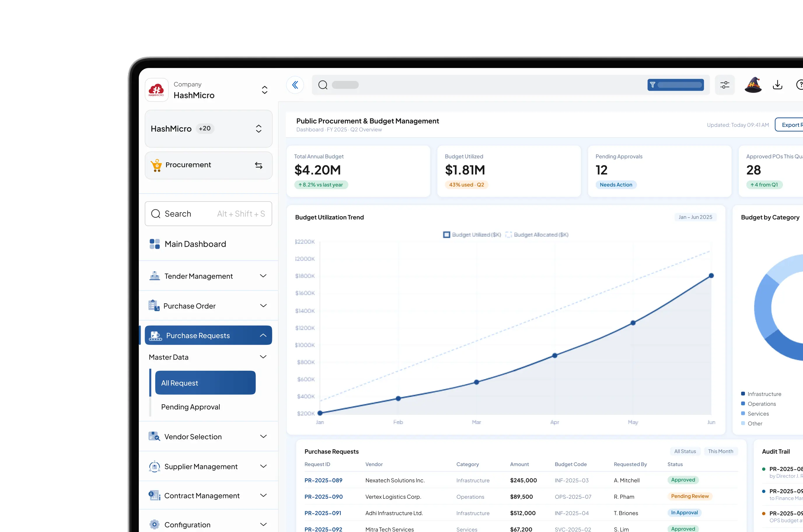Expand Configuration chevron
Image resolution: width=803 pixels, height=532 pixels.
point(263,524)
